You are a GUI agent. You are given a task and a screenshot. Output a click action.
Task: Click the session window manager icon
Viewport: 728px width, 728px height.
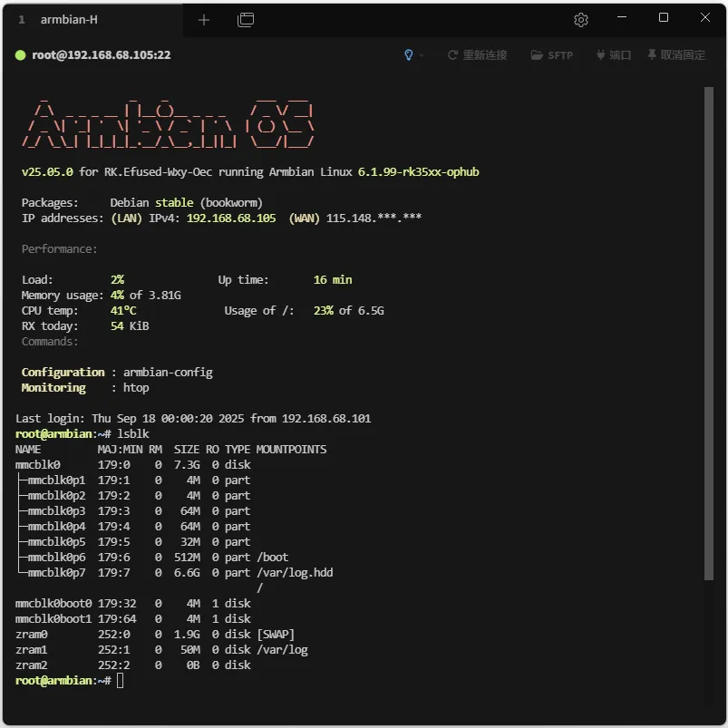point(245,20)
